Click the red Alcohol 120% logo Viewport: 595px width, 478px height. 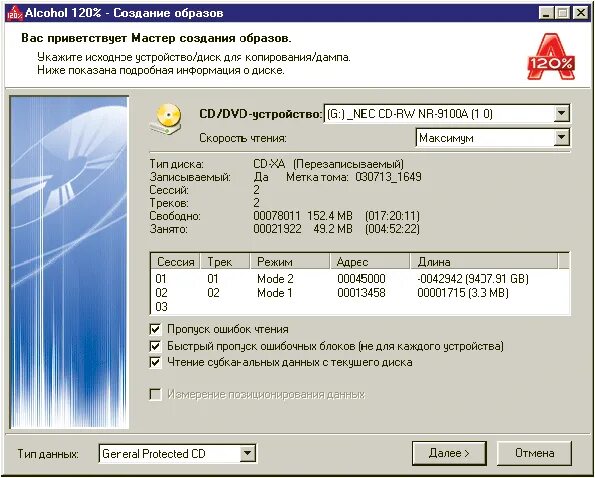551,57
